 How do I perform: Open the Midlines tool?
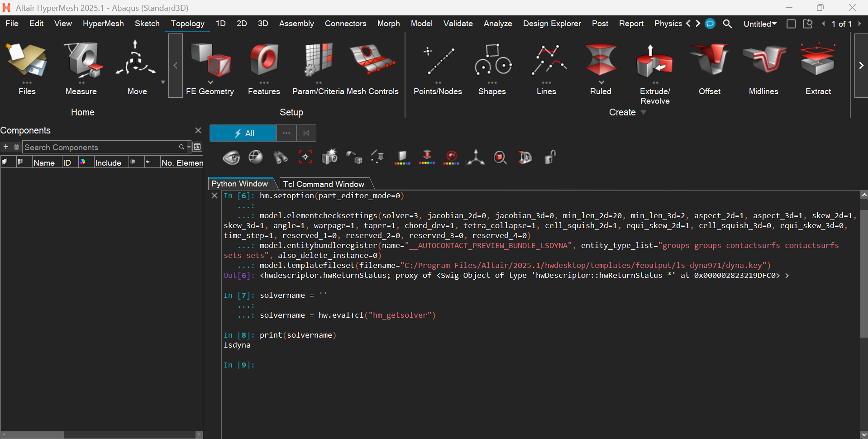click(x=763, y=68)
